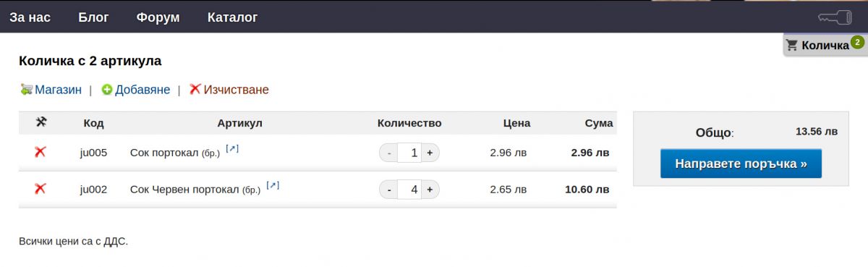Increase quantity of Сок Червен портокал
868x267 pixels.
[430, 190]
